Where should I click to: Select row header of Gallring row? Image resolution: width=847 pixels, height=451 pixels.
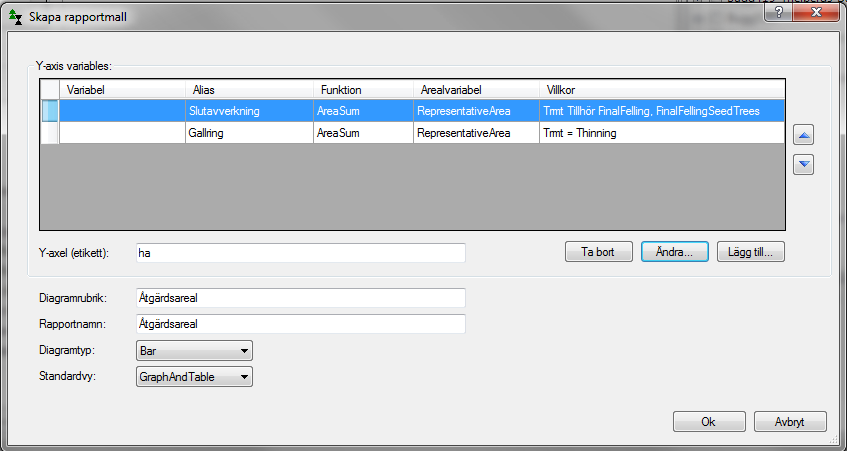pyautogui.click(x=49, y=133)
